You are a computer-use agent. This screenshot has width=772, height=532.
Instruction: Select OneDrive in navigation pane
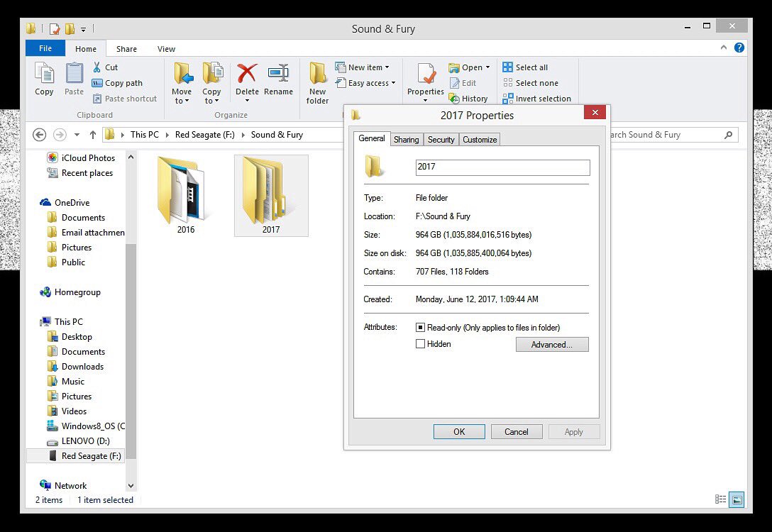click(x=65, y=202)
